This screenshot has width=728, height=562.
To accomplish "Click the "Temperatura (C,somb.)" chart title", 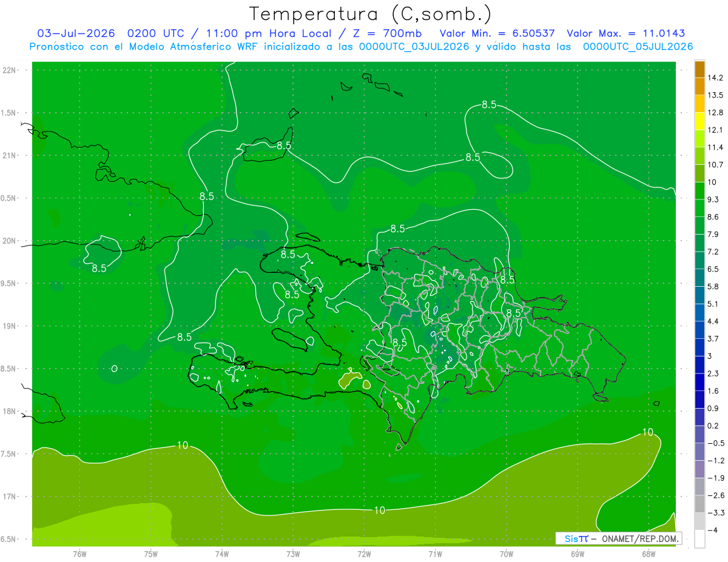I will pos(370,14).
